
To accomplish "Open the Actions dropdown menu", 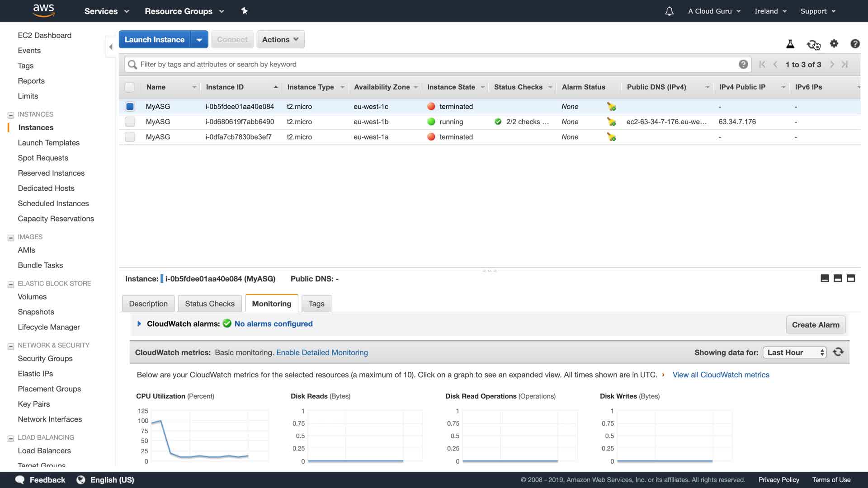I will (280, 39).
